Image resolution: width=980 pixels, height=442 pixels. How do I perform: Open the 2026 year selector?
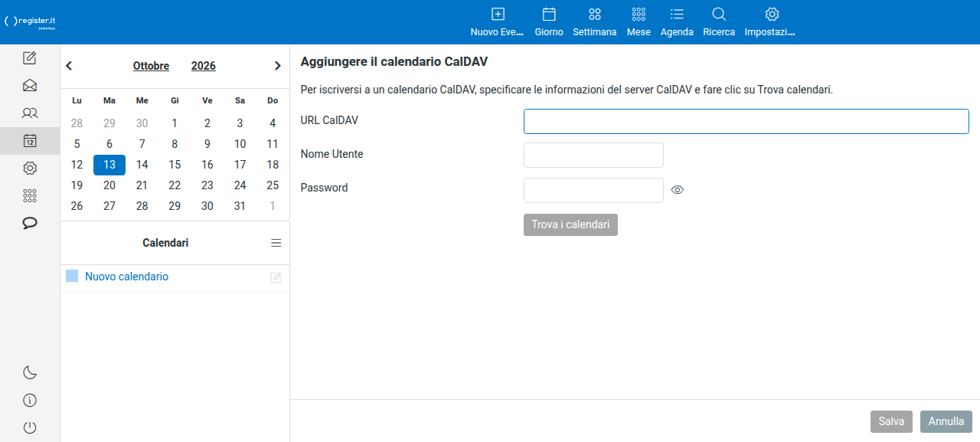[x=204, y=66]
